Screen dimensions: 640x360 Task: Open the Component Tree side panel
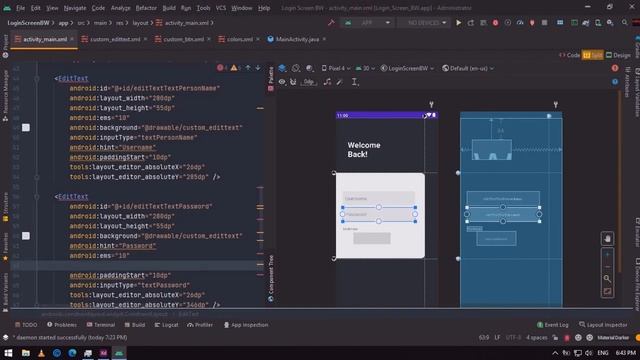(271, 278)
